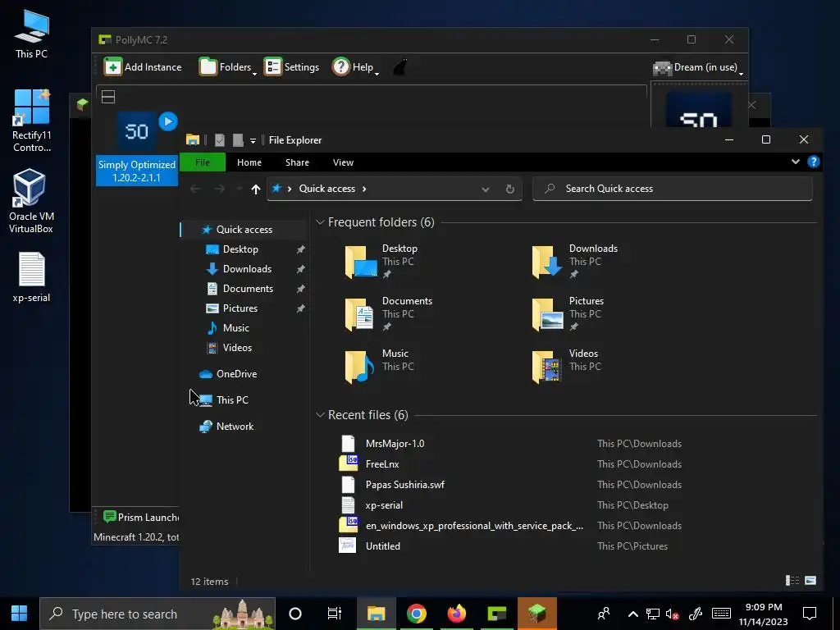
Task: Open File tab in File Explorer
Action: coord(203,162)
